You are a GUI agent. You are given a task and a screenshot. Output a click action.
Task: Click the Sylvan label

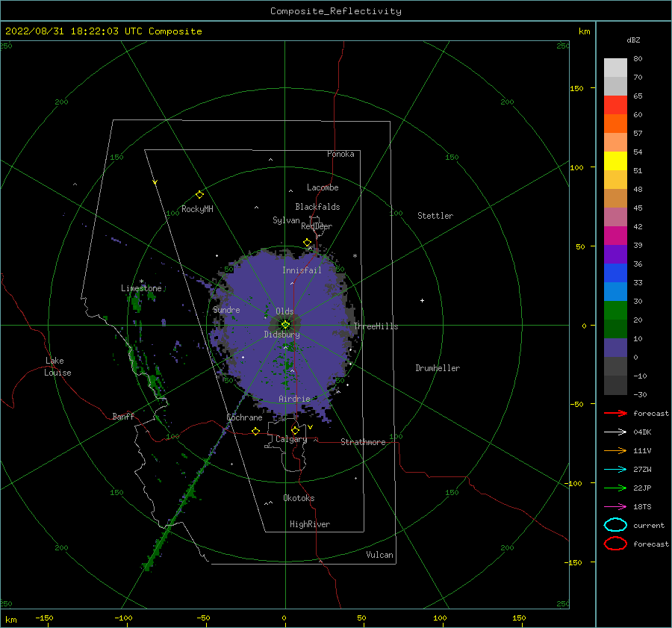[x=286, y=220]
